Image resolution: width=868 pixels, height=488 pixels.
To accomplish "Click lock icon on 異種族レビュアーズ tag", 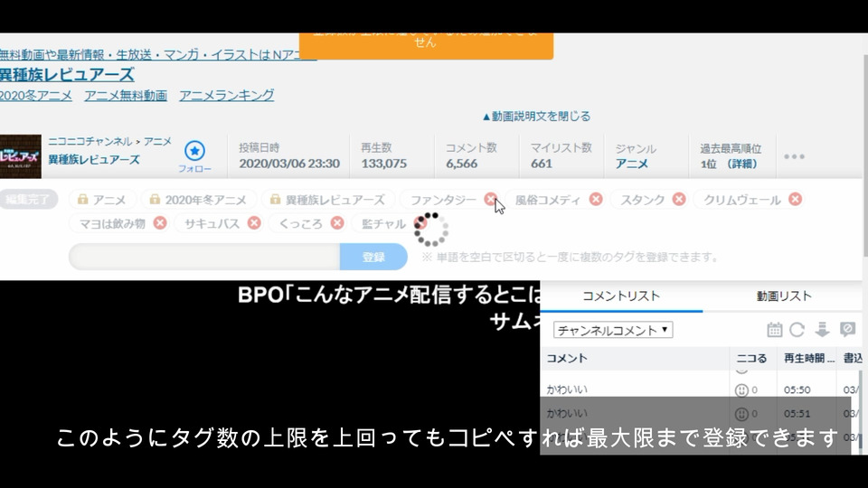I will (x=275, y=199).
